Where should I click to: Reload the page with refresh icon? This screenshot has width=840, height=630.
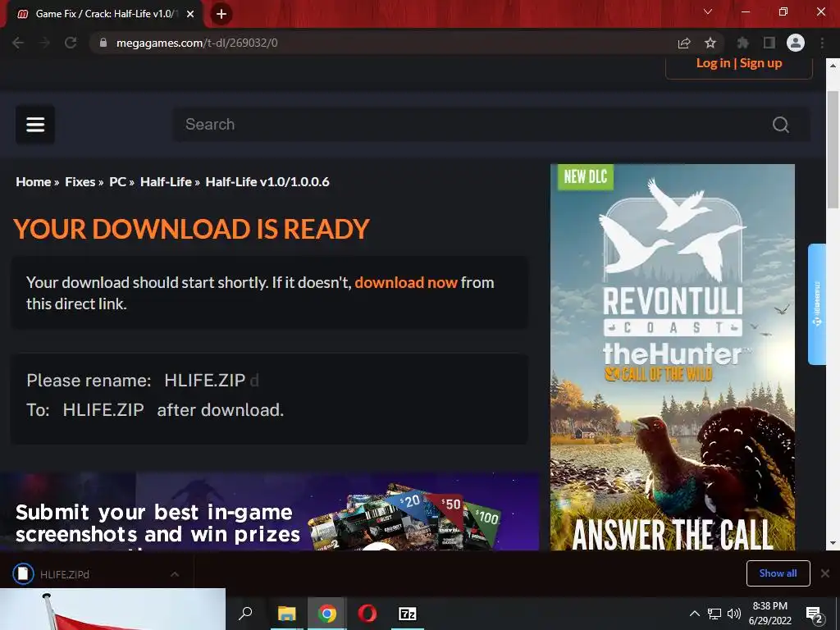click(71, 43)
